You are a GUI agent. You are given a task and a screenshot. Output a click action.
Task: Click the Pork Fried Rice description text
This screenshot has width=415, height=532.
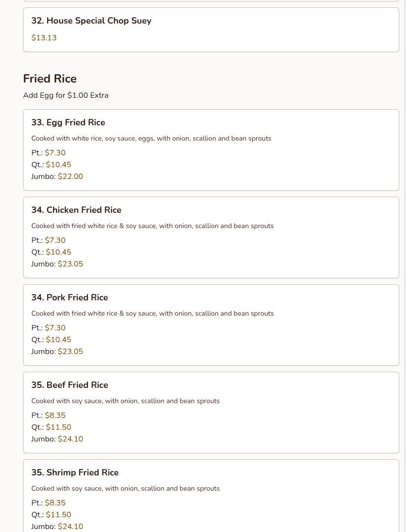[152, 314]
